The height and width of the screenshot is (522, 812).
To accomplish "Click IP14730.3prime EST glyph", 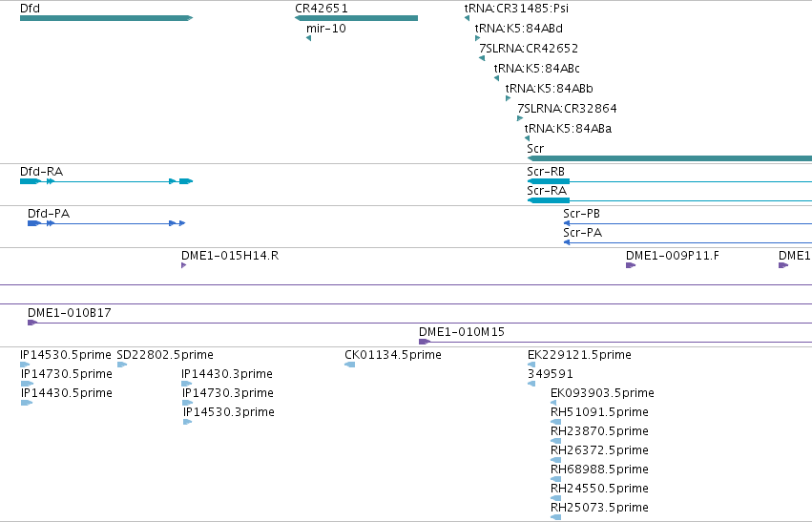I will click(187, 403).
